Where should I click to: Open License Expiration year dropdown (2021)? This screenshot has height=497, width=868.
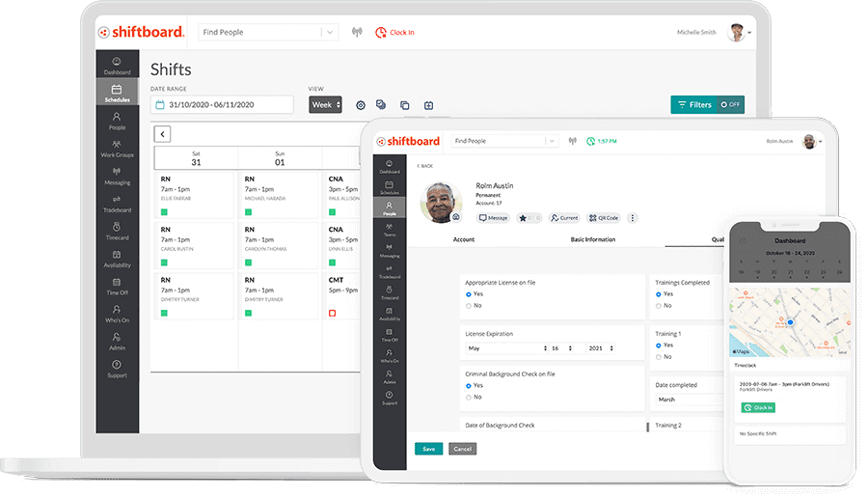click(x=601, y=348)
